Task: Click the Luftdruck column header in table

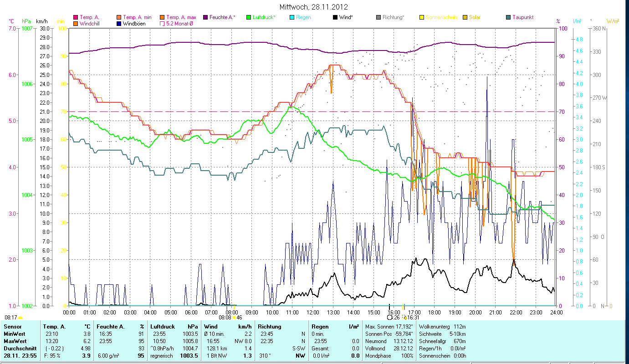Action: pos(163,326)
